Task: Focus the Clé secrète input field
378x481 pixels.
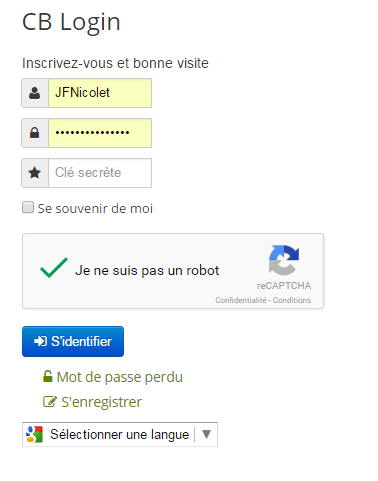Action: pos(100,173)
